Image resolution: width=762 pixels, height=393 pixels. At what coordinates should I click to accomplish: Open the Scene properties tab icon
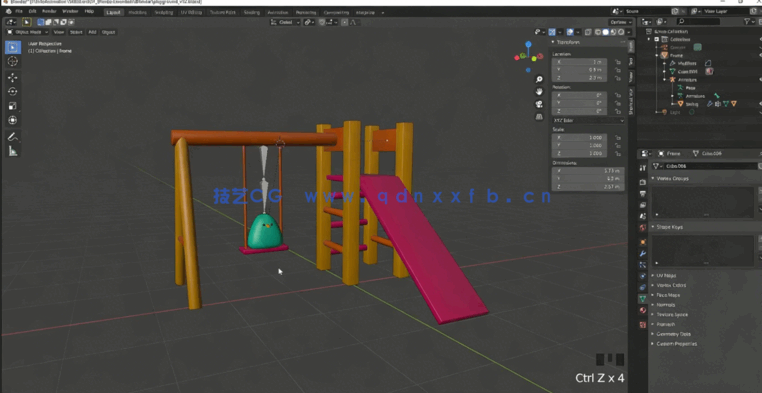pyautogui.click(x=643, y=217)
